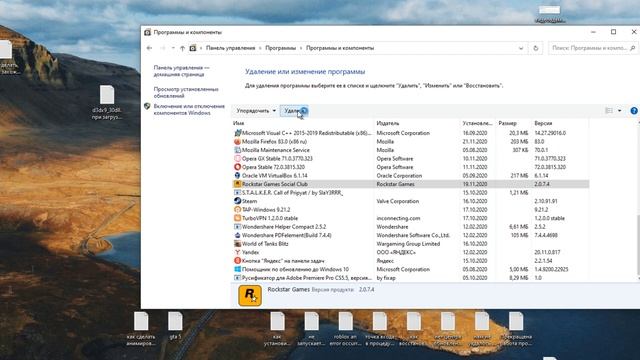The width and height of the screenshot is (640, 360).
Task: Click the Forward navigation arrow
Action: click(162, 48)
